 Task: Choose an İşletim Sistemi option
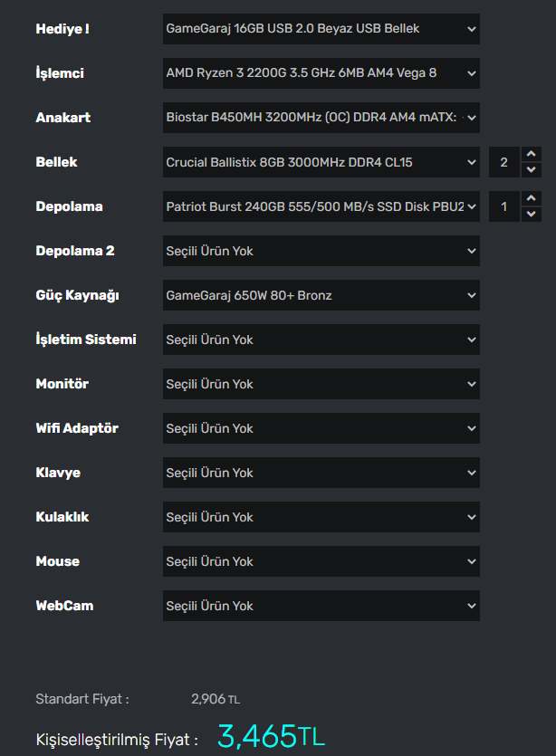tap(321, 340)
